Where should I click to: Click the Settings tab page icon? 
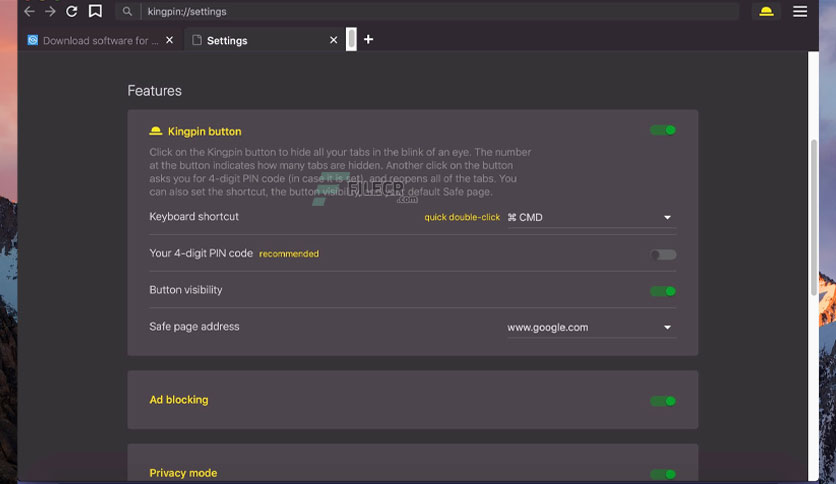[197, 40]
